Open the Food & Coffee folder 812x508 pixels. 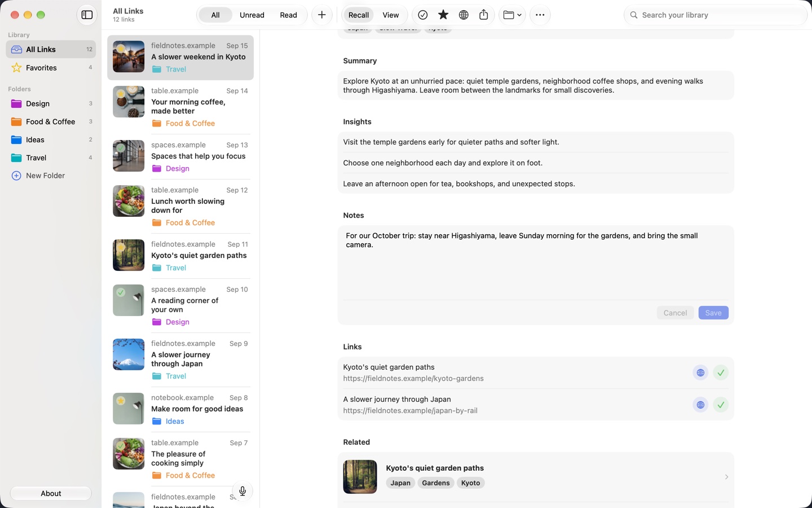point(51,122)
